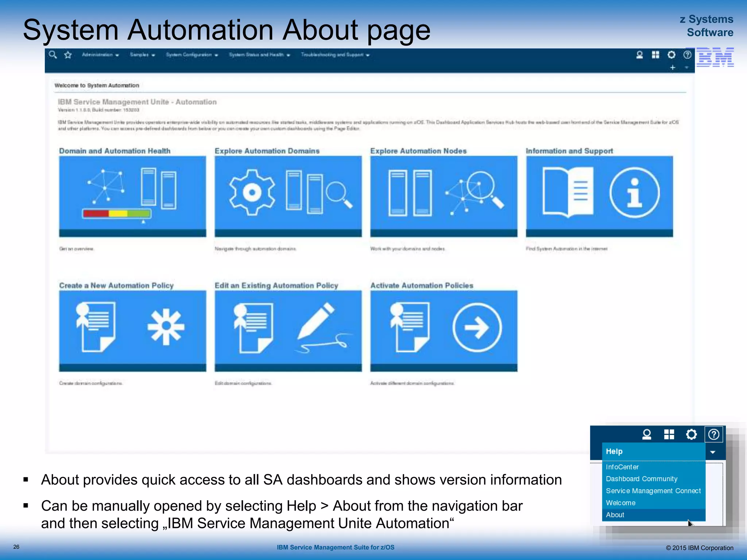This screenshot has width=747, height=560.
Task: Expand the Administration dropdown arrow
Action: click(x=117, y=55)
